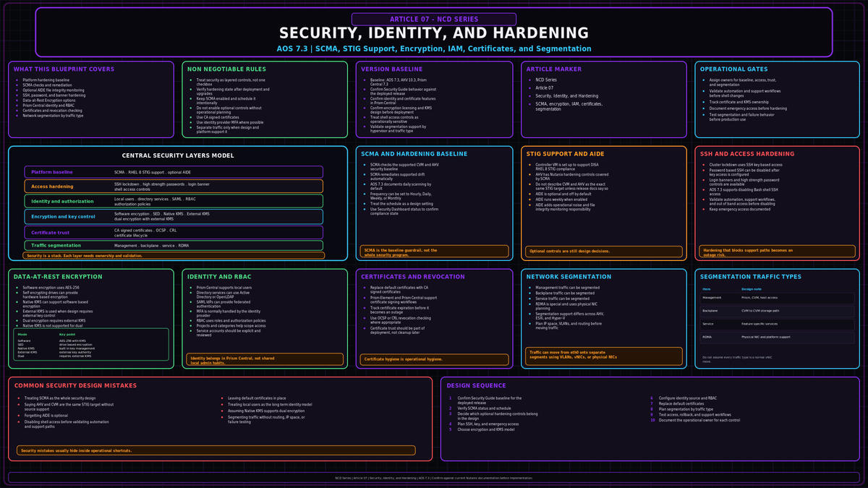The image size is (868, 488).
Task: Click the 'Article 07' bullet in Article Marker
Action: 546,87
